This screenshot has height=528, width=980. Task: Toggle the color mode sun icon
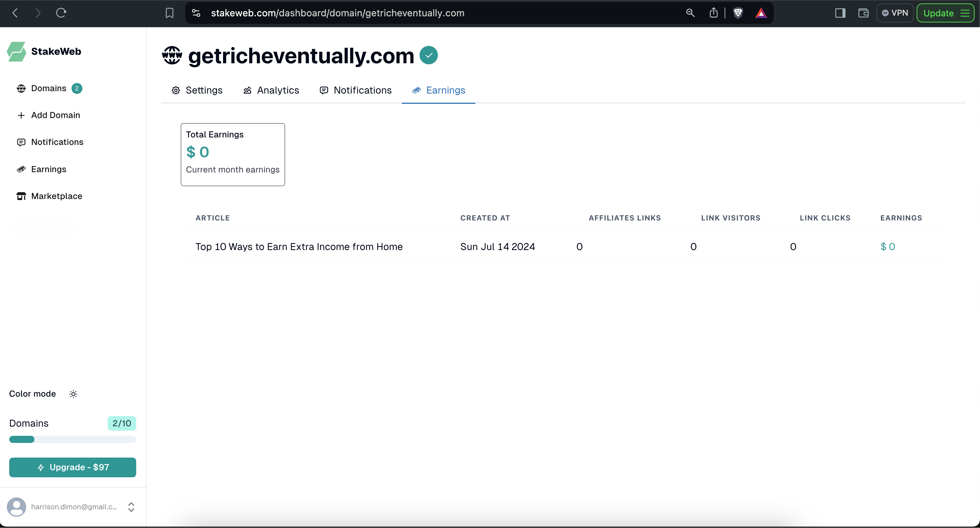[x=74, y=394]
